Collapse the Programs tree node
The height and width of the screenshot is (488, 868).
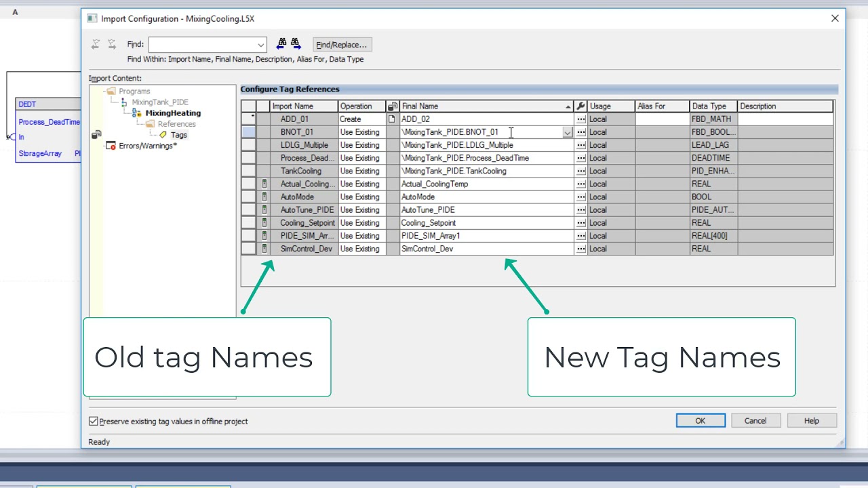(104, 91)
